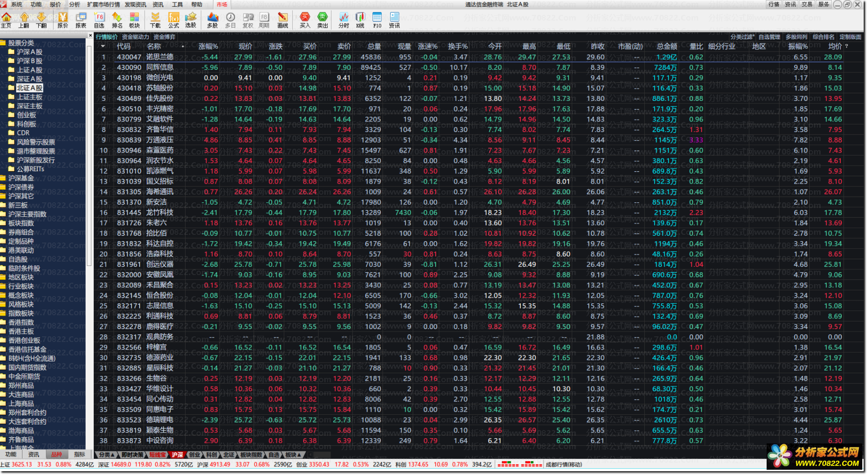Switch to the 资金驱动力 tab
Screen dimensions: 868x475
coord(135,37)
